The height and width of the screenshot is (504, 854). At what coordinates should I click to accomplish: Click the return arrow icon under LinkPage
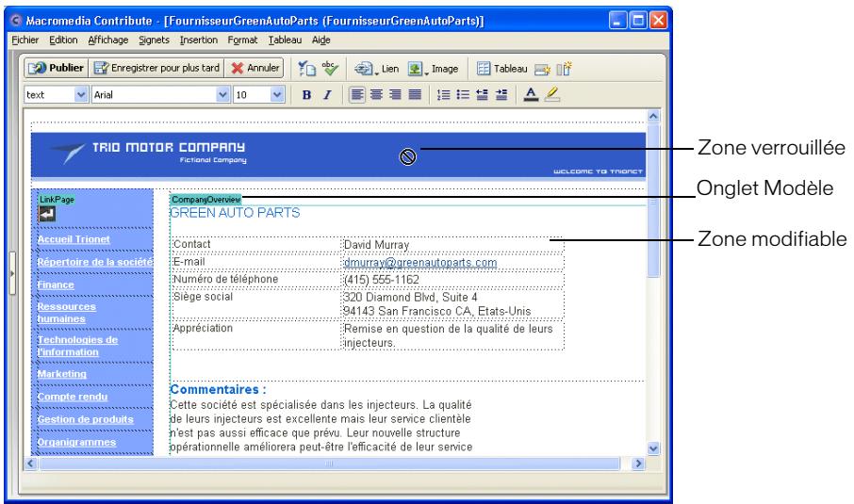[47, 215]
